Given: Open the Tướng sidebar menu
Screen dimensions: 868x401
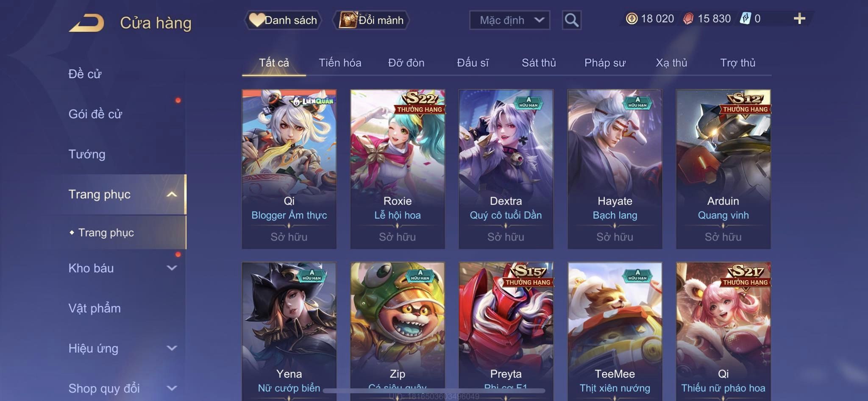Looking at the screenshot, I should coord(87,154).
